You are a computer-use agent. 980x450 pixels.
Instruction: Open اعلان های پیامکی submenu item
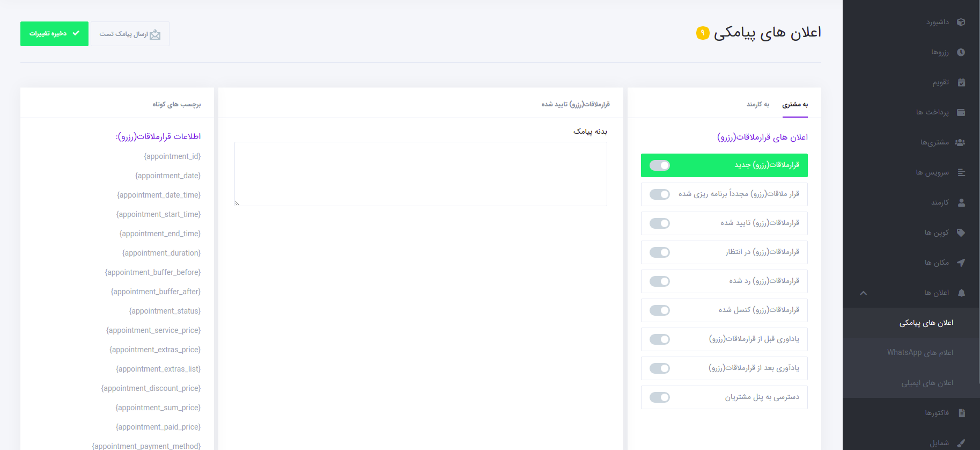coord(911,323)
